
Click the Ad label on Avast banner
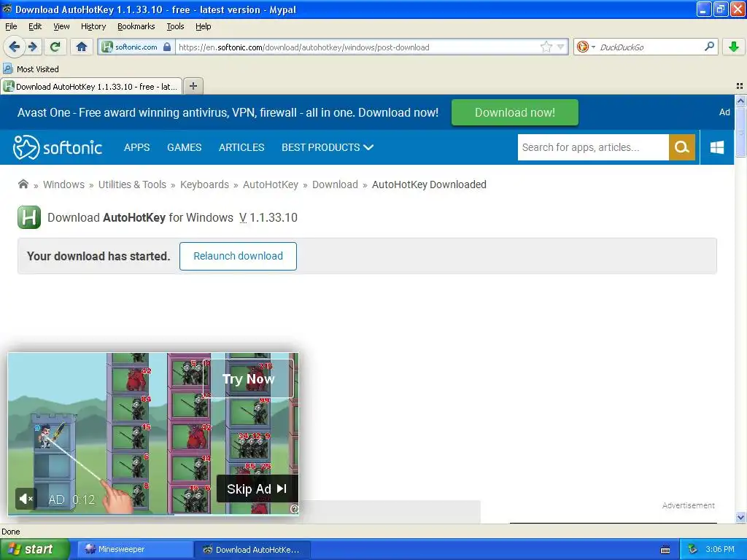pyautogui.click(x=724, y=112)
